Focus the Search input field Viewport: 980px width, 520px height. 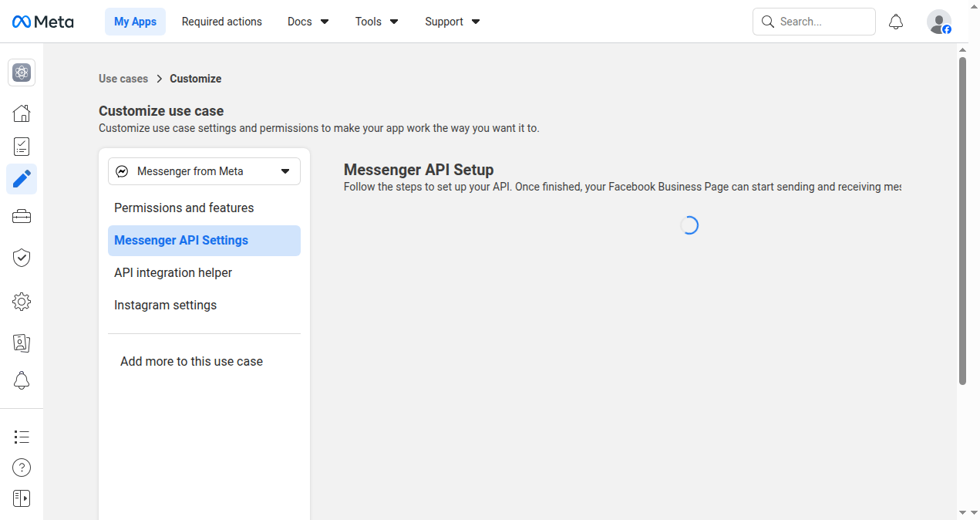point(814,22)
